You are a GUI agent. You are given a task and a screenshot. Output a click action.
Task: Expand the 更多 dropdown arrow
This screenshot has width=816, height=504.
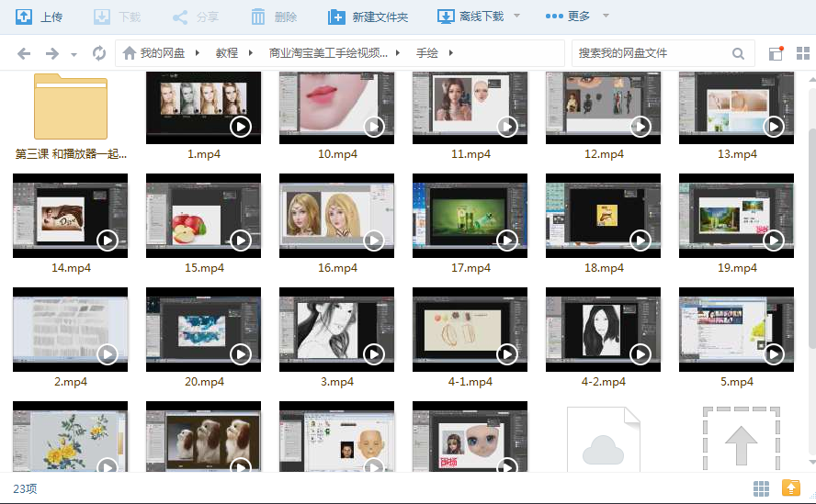606,17
